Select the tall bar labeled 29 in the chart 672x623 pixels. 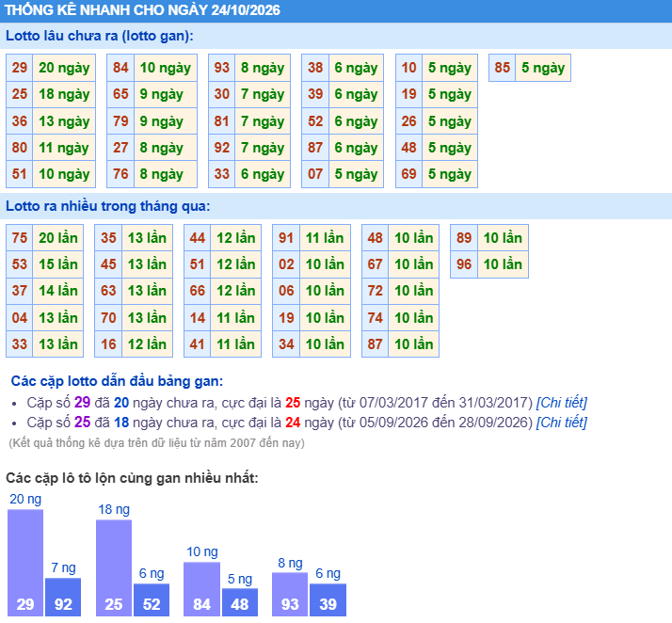coord(25,563)
